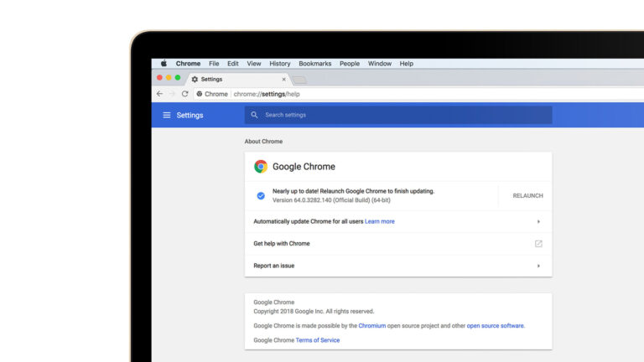Open the open source software link
644x362 pixels.
coord(495,325)
